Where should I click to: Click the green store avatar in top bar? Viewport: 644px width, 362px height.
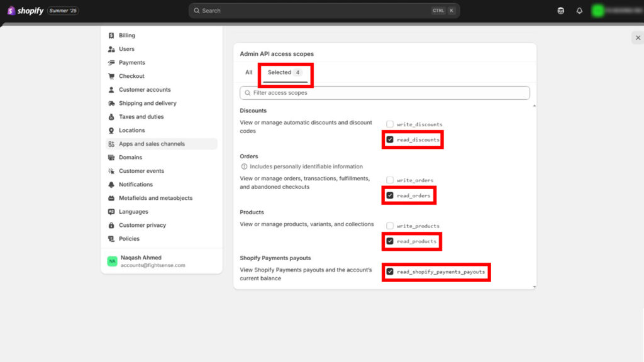597,11
